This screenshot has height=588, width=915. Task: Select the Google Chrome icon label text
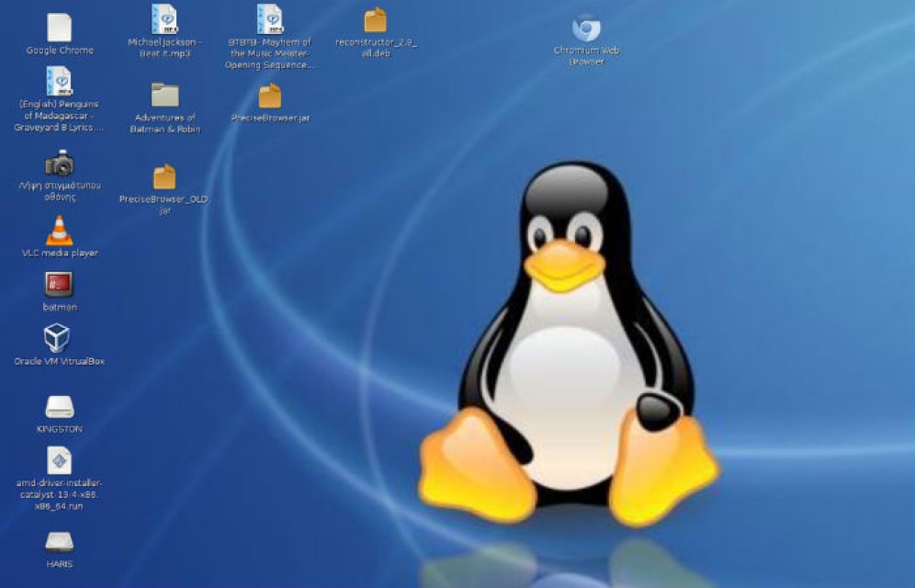(60, 50)
